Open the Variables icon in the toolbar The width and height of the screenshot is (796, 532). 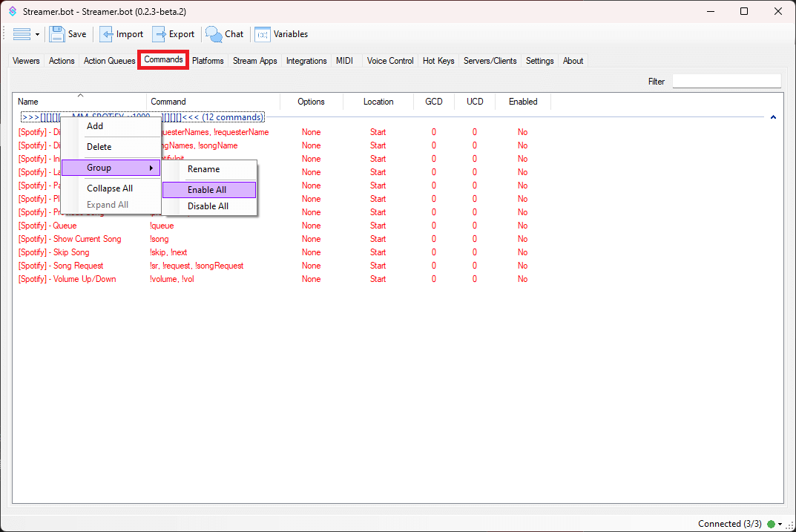tap(263, 35)
